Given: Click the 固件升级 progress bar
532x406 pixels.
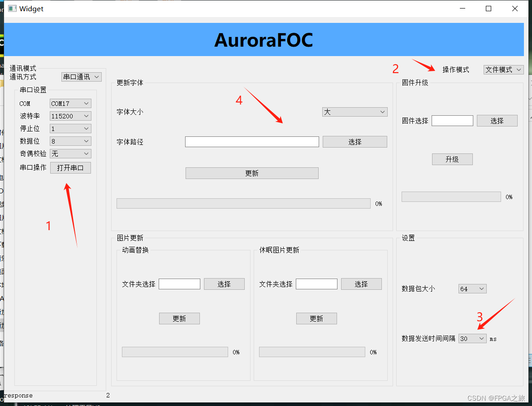Looking at the screenshot, I should pos(451,196).
